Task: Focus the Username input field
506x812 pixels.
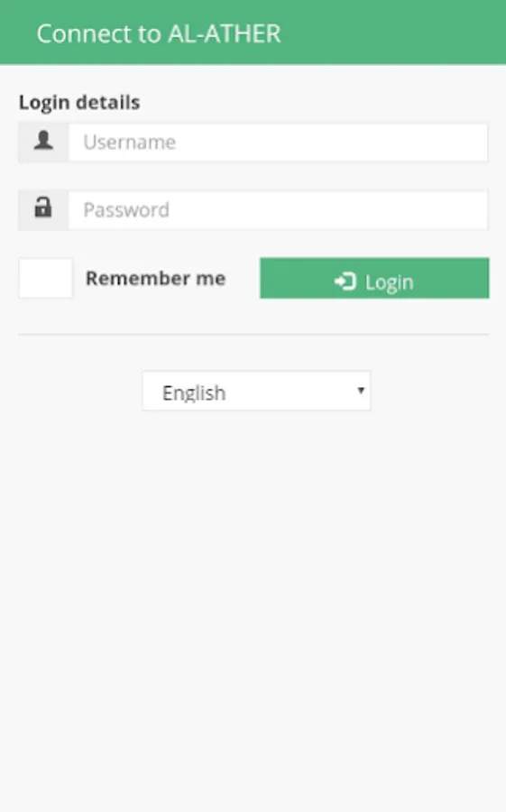Action: (x=278, y=143)
